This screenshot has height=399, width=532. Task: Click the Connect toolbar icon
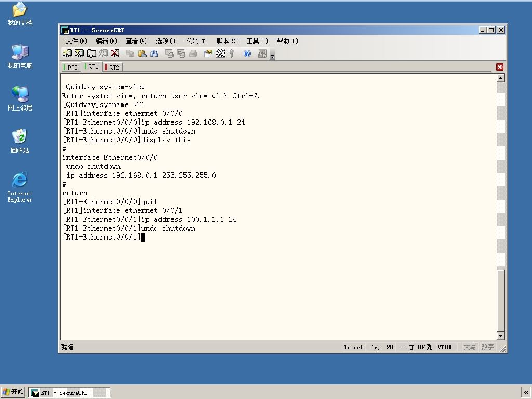pyautogui.click(x=67, y=54)
